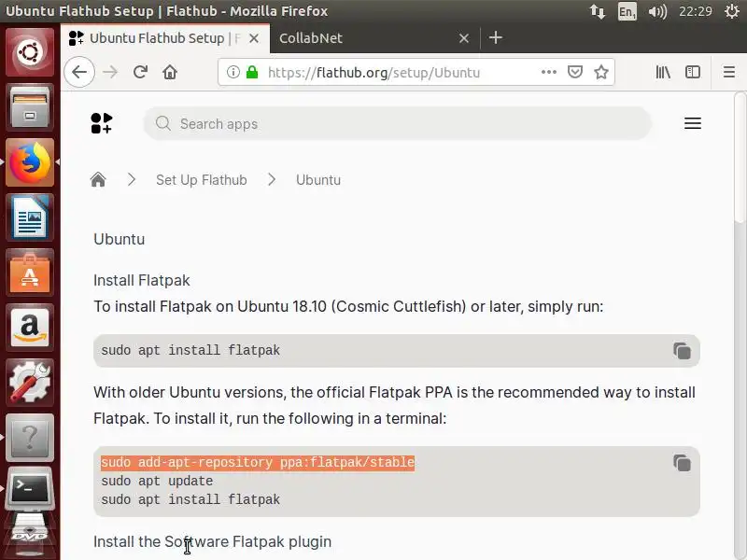Open the Ubuntu Dash launcher
Viewport: 747px width, 560px height.
30,52
